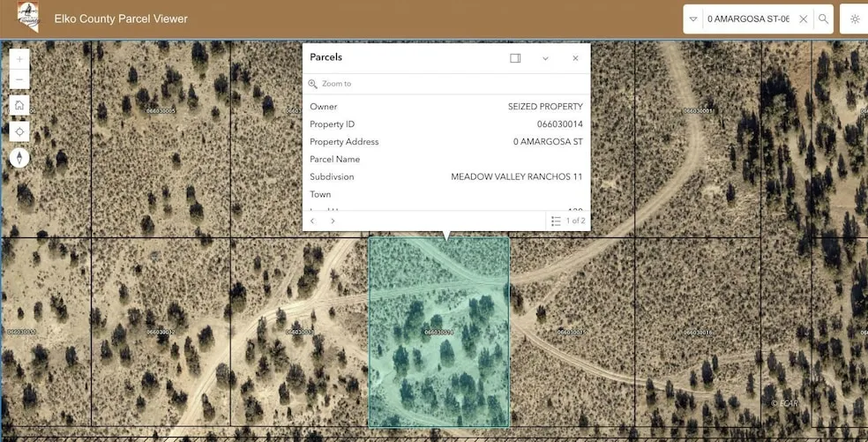Open the feature list showing 1 of 2
Viewport: 868px width, 442px height.
(x=567, y=221)
